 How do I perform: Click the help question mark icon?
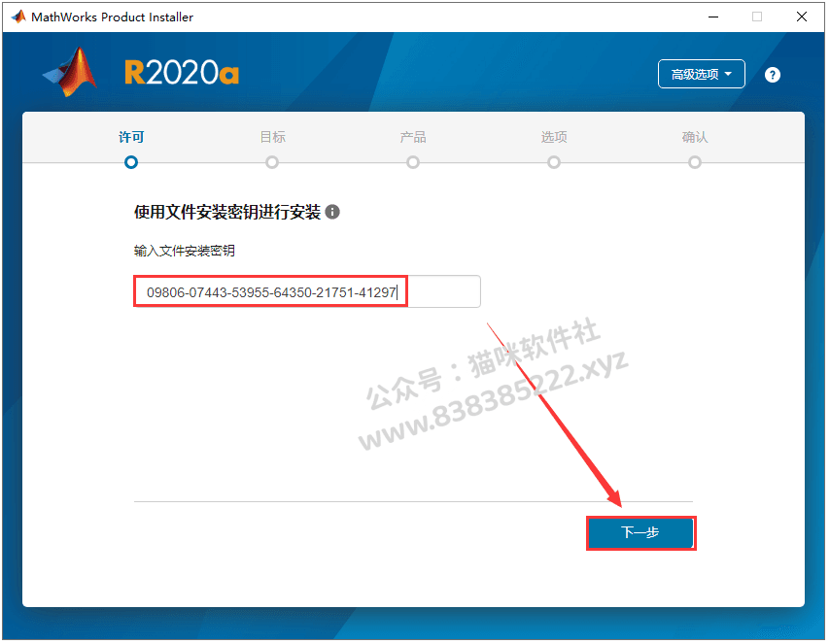pyautogui.click(x=773, y=75)
